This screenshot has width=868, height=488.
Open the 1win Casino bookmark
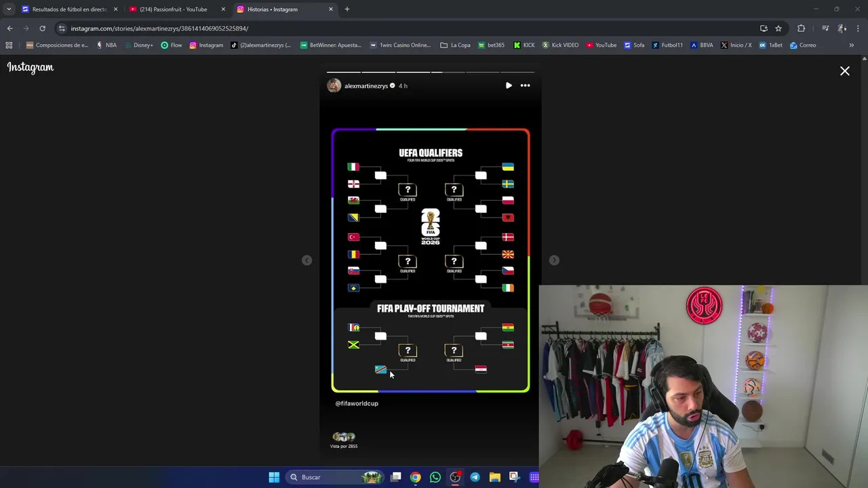[x=400, y=45]
